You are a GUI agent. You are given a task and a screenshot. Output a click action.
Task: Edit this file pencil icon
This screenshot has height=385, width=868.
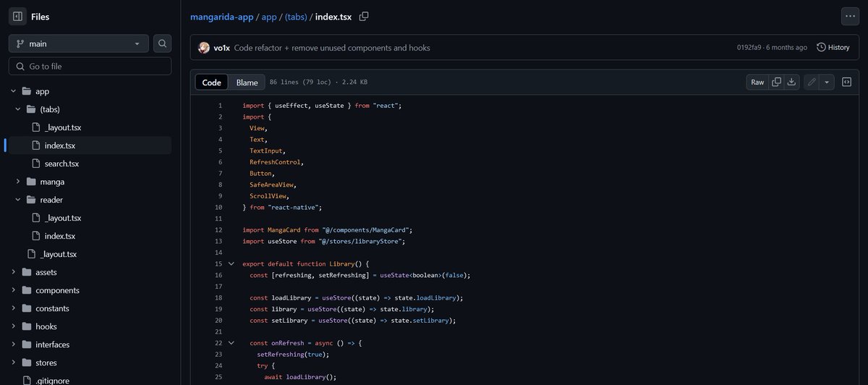(x=812, y=82)
